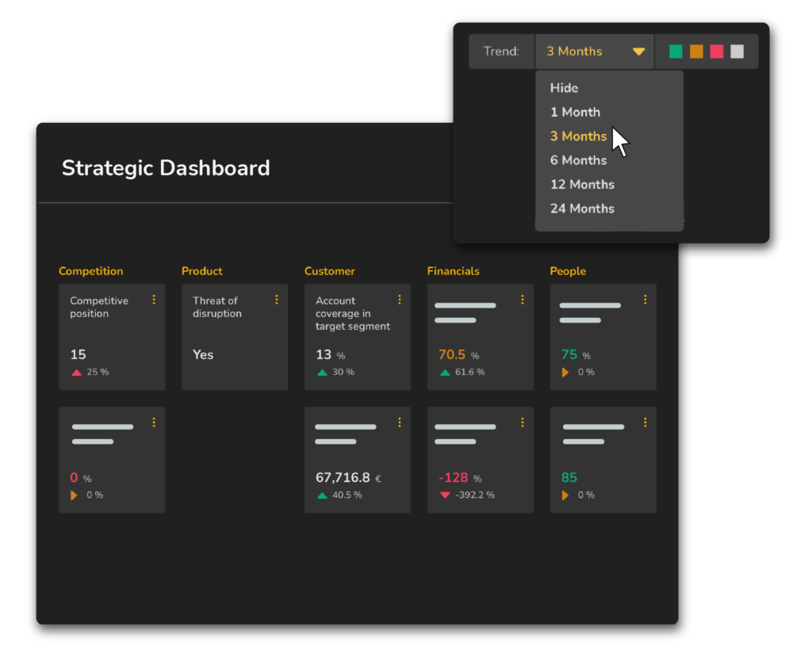Screen dimensions: 812x661
Task: Open Threat of disruption card kebab menu
Action: tap(277, 300)
